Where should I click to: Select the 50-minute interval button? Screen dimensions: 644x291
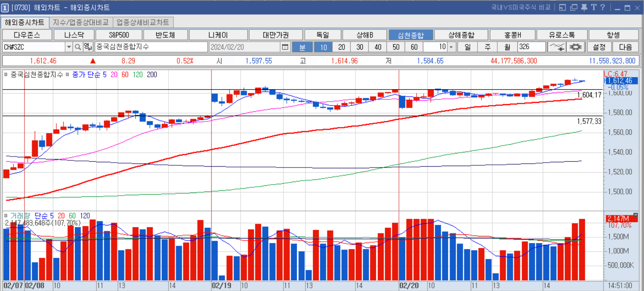(395, 47)
